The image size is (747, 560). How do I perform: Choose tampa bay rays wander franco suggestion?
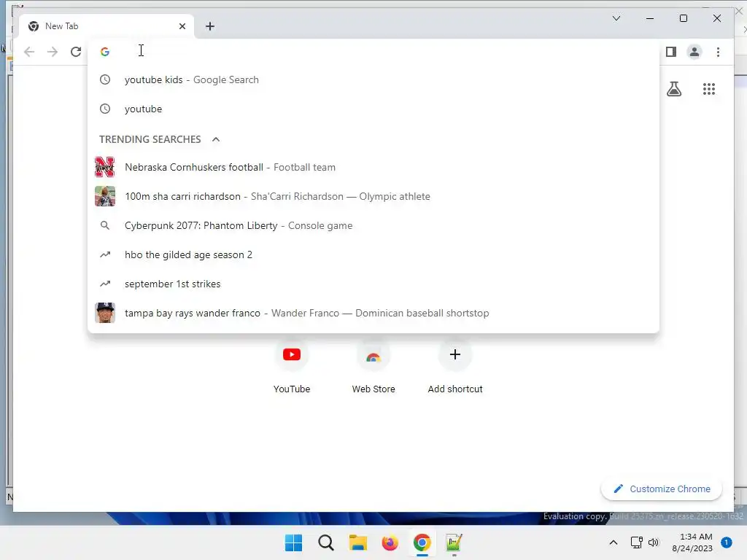[x=373, y=313]
